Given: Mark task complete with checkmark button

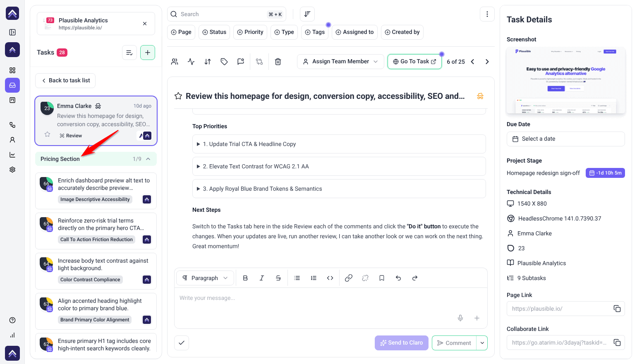Looking at the screenshot, I should pos(182,342).
